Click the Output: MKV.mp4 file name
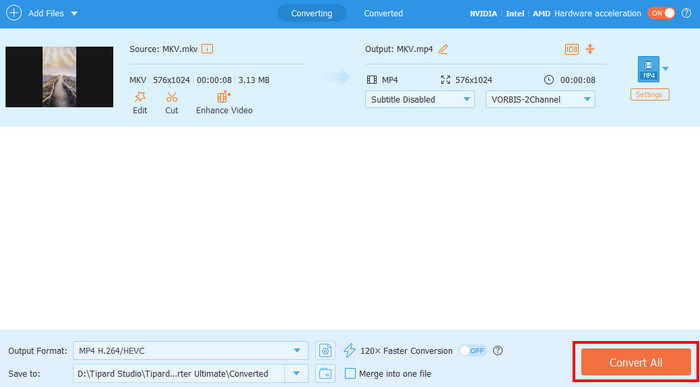The image size is (700, 387). tap(399, 49)
